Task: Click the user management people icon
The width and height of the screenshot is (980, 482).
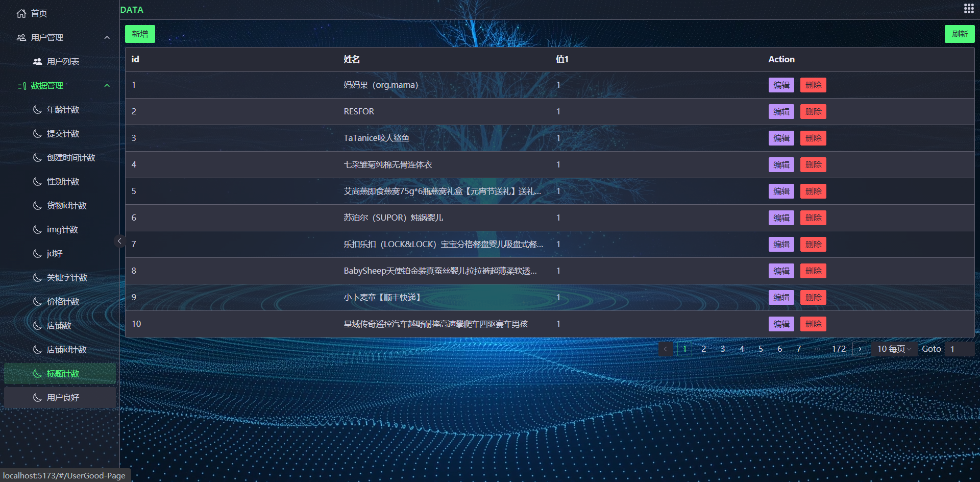Action: tap(21, 37)
